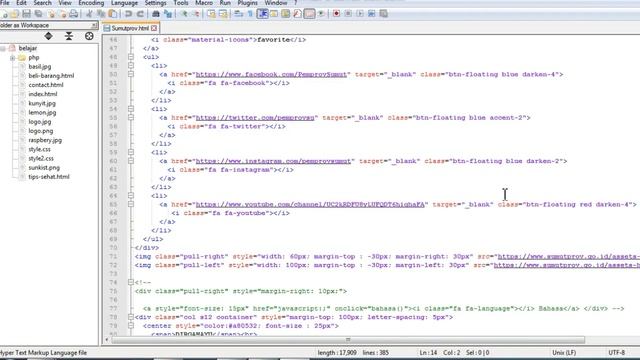Open the Encoding menu
Image resolution: width=640 pixels, height=360 pixels.
[91, 3]
